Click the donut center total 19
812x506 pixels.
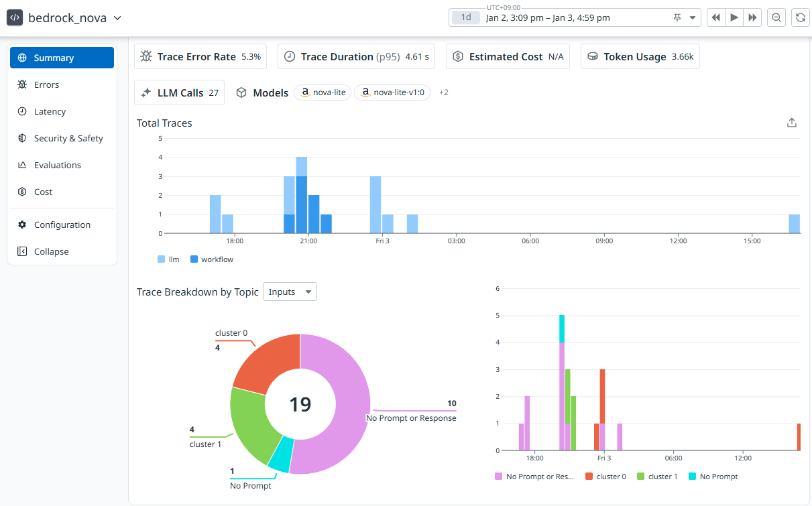pos(300,404)
